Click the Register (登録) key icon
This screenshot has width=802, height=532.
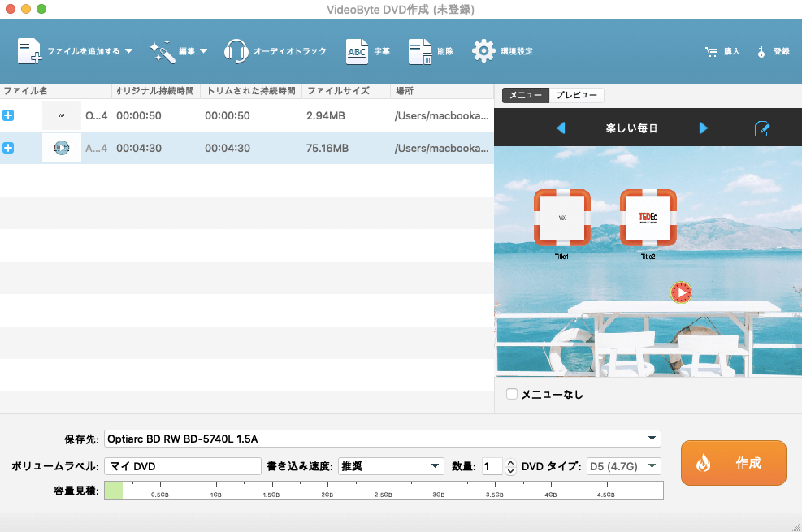[x=761, y=52]
